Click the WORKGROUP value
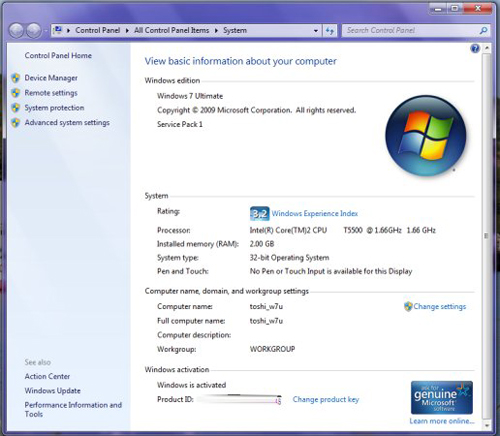This screenshot has height=436, width=500. 272,349
